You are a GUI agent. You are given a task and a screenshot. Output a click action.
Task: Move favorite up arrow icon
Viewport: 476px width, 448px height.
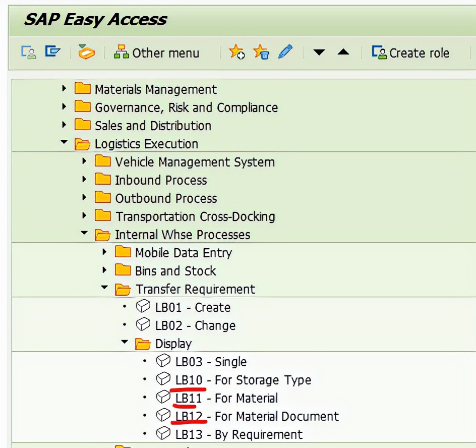[x=343, y=52]
